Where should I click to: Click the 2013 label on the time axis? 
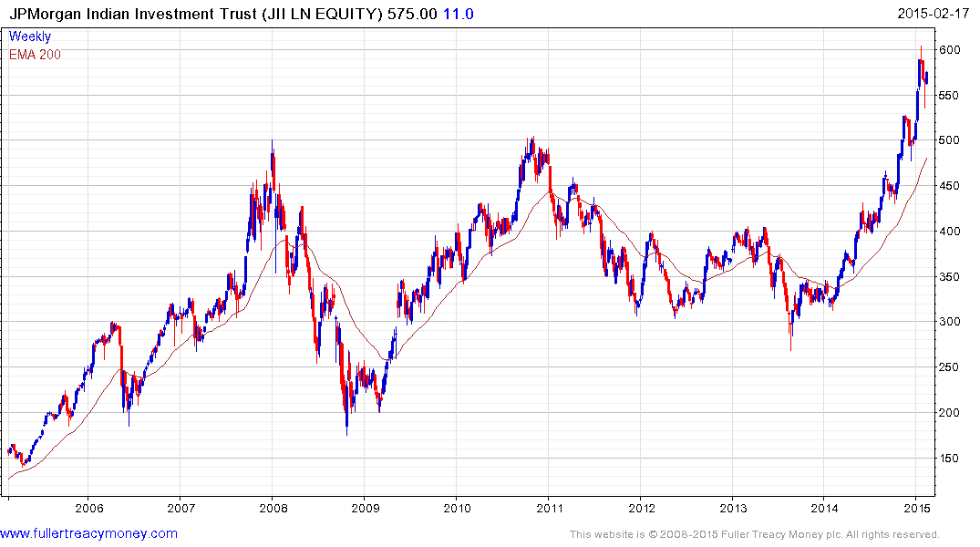point(733,508)
